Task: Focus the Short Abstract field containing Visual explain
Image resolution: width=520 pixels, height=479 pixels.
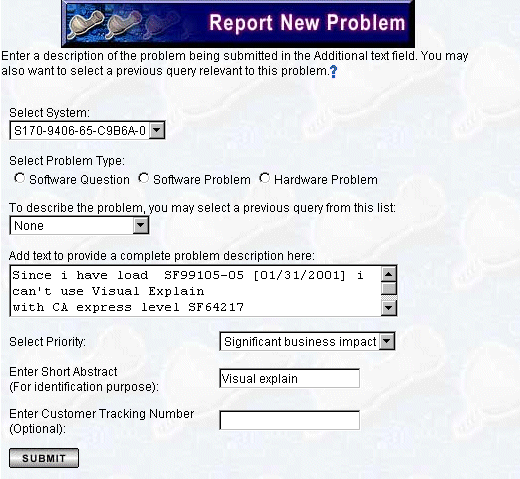Action: (289, 378)
